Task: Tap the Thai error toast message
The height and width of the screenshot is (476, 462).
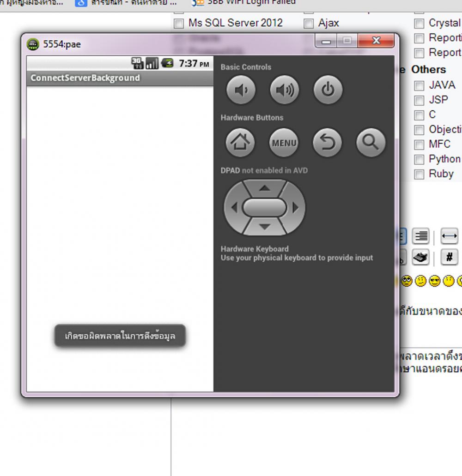Action: click(120, 336)
